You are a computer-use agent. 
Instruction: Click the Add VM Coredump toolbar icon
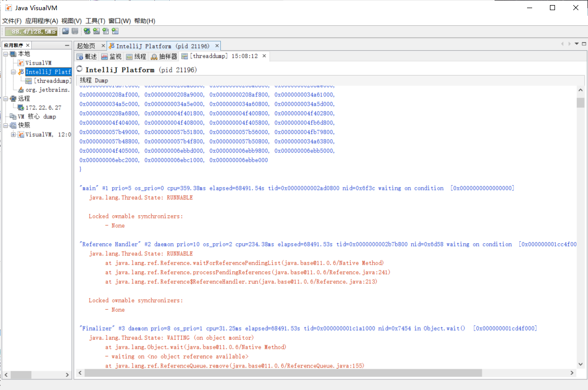[x=106, y=31]
